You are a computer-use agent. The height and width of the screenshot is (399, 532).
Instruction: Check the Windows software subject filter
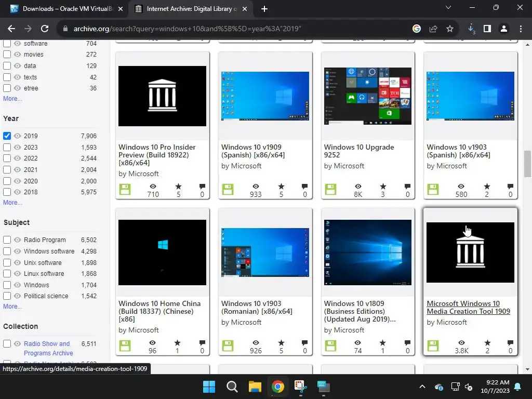click(x=7, y=251)
